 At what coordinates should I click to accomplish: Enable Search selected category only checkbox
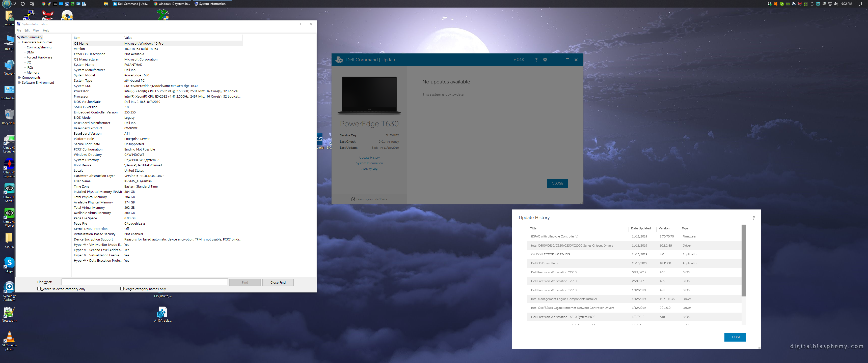pos(39,289)
